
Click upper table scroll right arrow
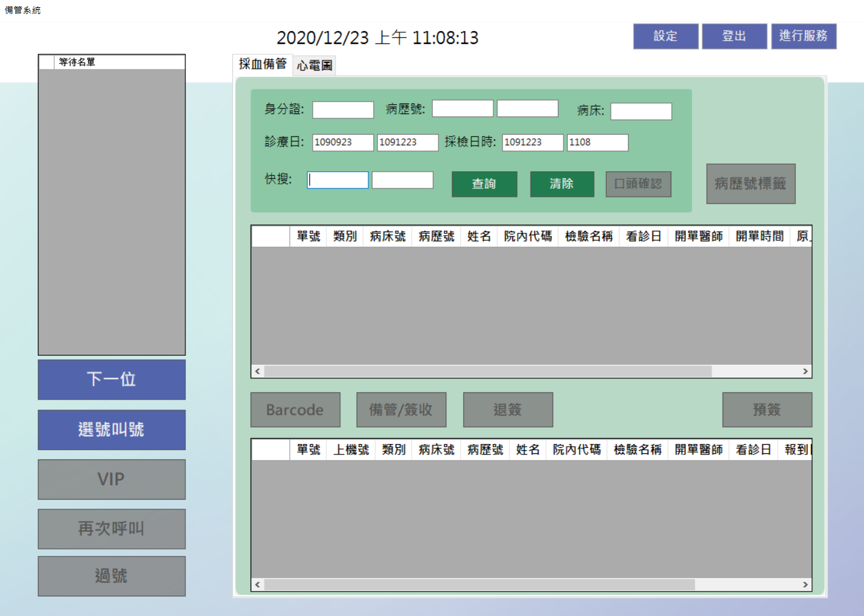(x=805, y=371)
